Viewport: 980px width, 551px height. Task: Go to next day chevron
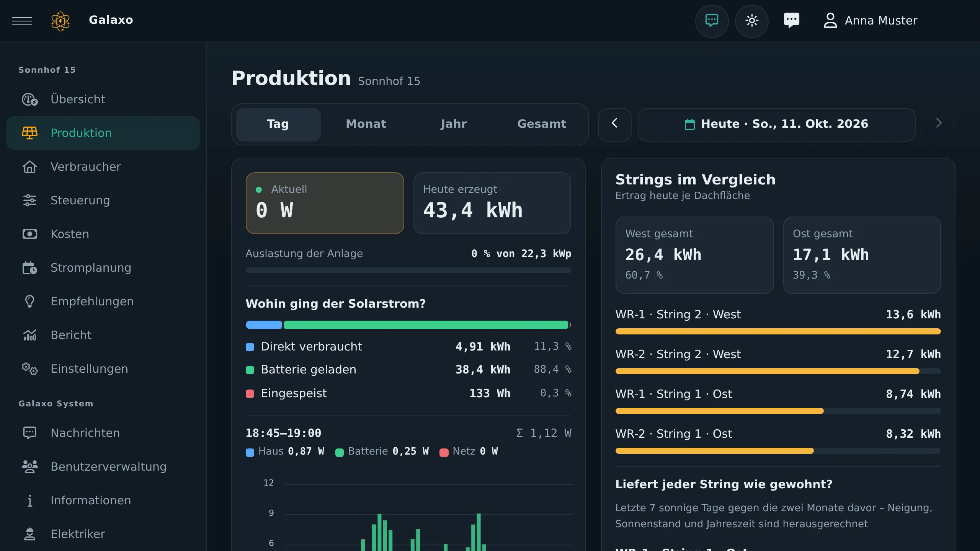point(939,124)
